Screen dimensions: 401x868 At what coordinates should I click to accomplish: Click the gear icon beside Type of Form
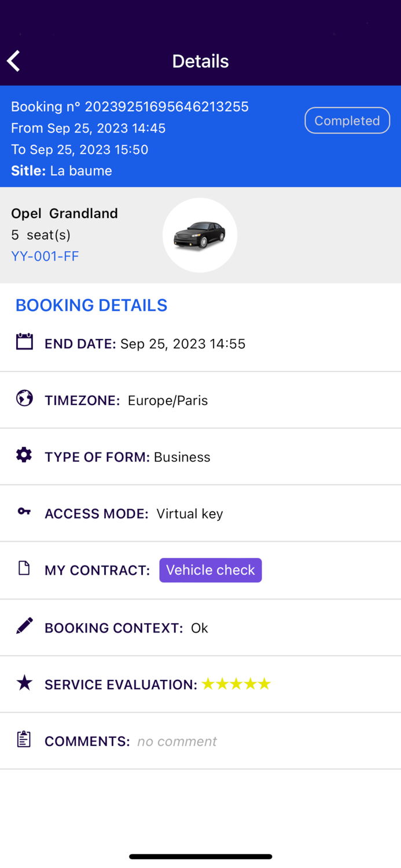click(x=24, y=455)
